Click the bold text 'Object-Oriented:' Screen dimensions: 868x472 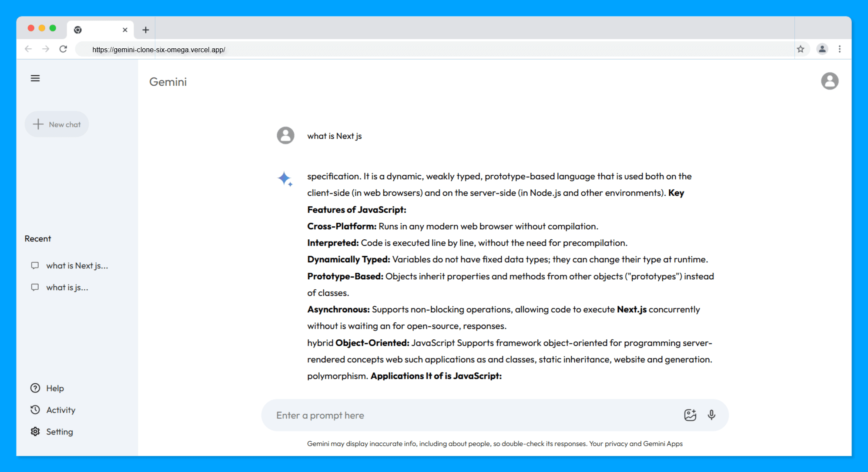coord(372,343)
